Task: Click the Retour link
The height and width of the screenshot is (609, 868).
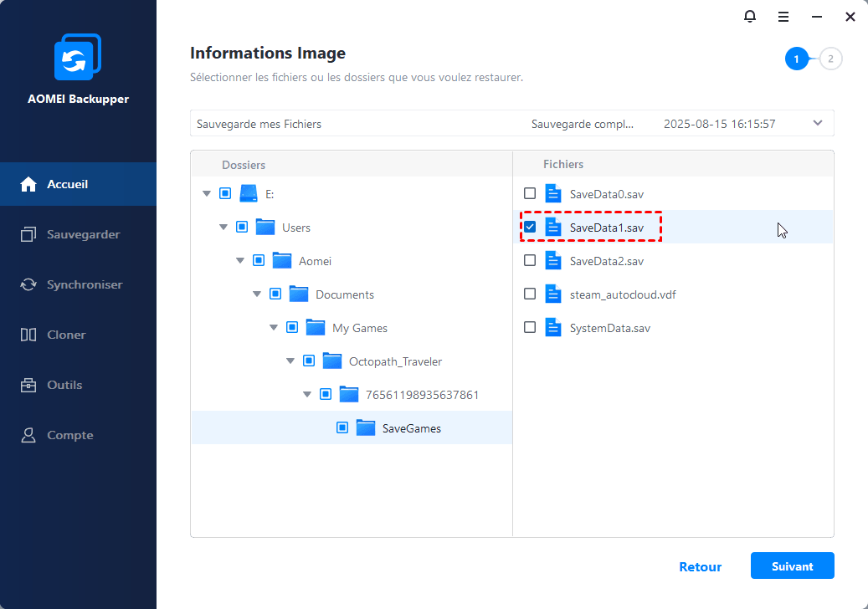Action: 701,566
